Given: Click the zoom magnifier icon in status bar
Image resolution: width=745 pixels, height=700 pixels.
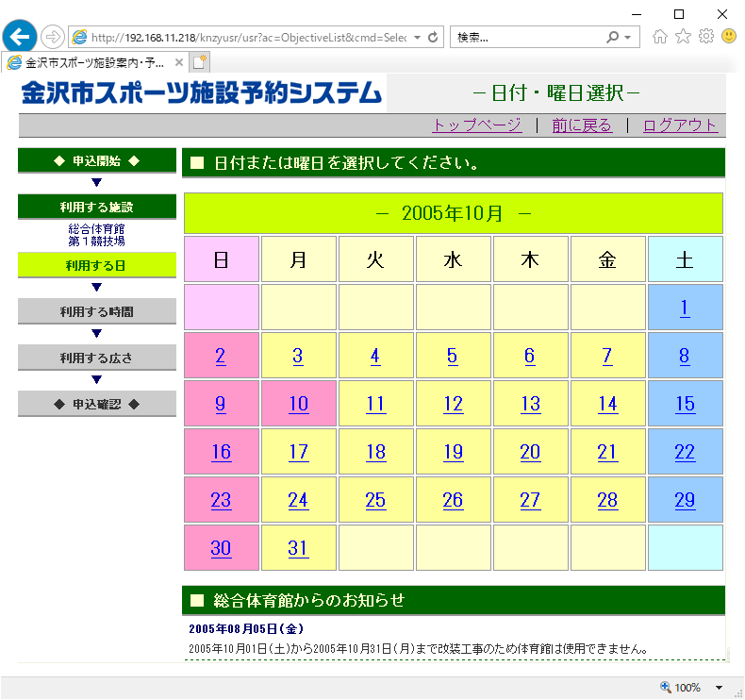Looking at the screenshot, I should (x=665, y=687).
